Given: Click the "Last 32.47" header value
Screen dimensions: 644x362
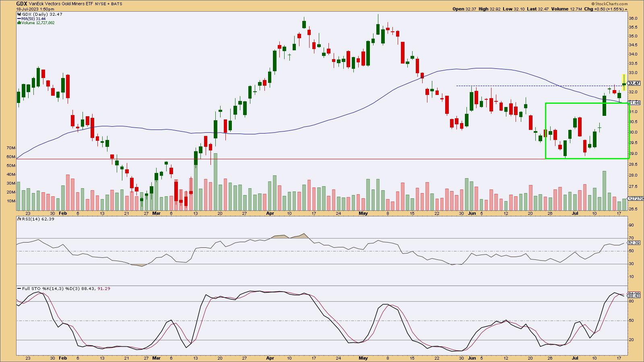Looking at the screenshot, I should (538, 9).
